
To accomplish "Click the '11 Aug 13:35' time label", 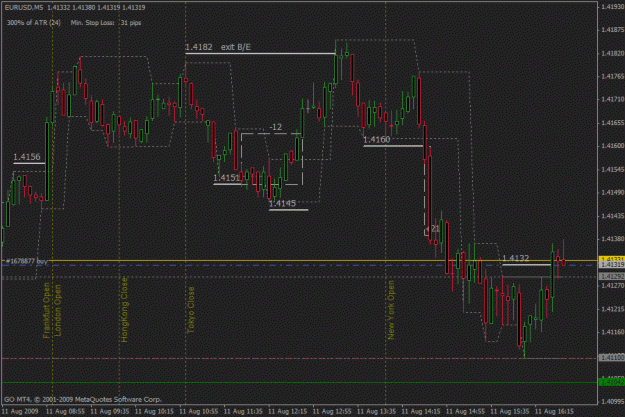I will (x=377, y=411).
